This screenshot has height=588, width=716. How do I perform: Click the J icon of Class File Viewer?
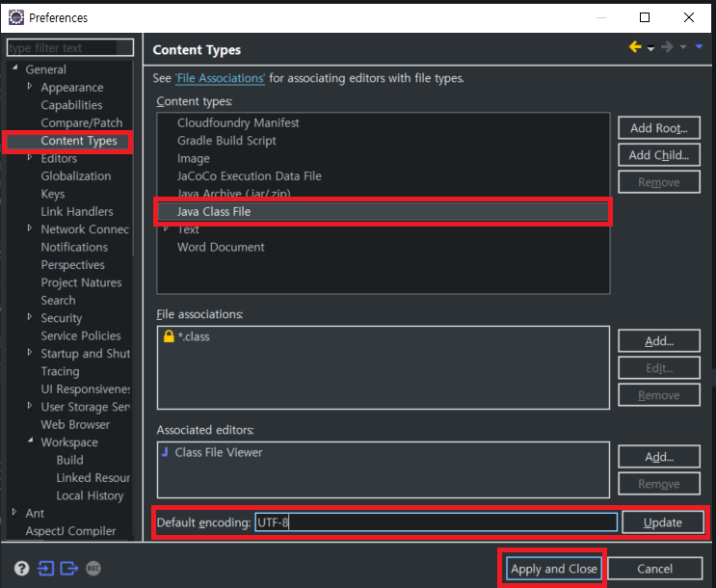pyautogui.click(x=166, y=452)
